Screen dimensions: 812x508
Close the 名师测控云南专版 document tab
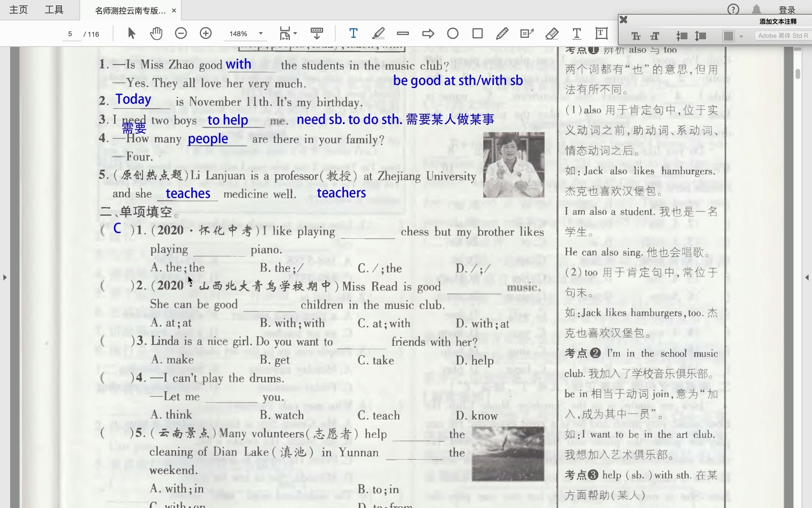[x=174, y=10]
